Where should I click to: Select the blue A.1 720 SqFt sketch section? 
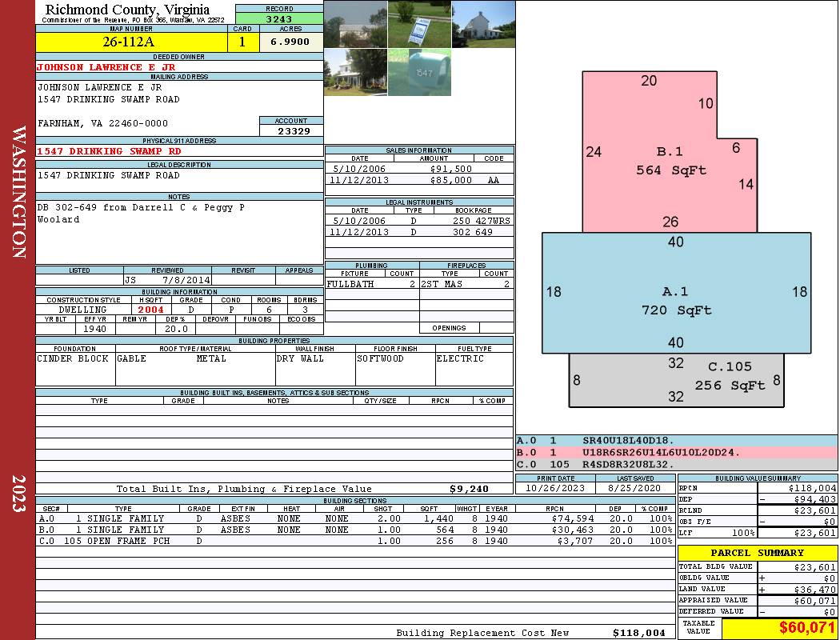pos(676,293)
